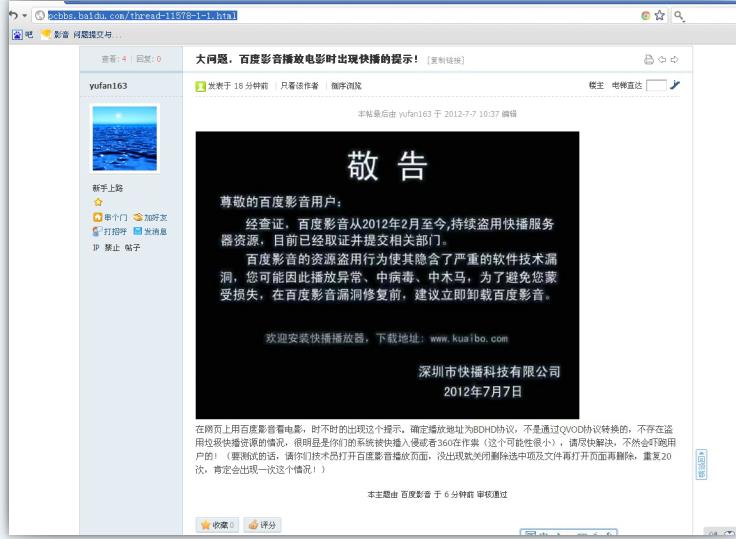Viewport: 736px width, 539px height.
Task: Click the '回顶部' return-to-top side button
Action: click(701, 464)
